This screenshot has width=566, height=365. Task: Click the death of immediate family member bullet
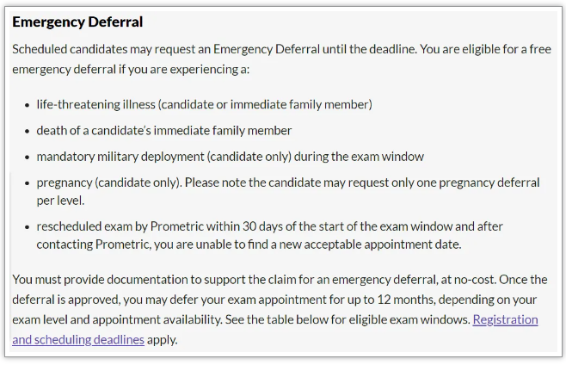click(x=164, y=130)
